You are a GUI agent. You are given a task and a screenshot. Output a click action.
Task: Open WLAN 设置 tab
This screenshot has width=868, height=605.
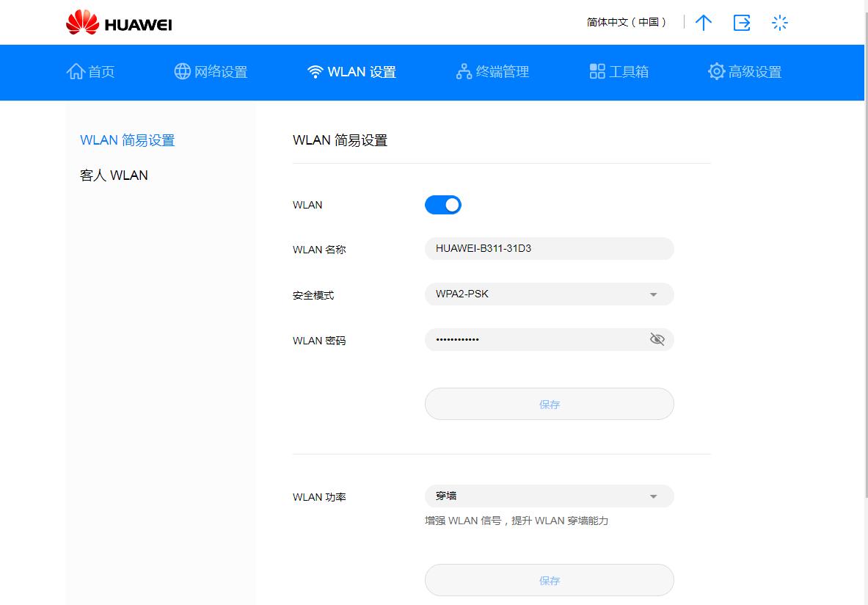click(x=351, y=72)
